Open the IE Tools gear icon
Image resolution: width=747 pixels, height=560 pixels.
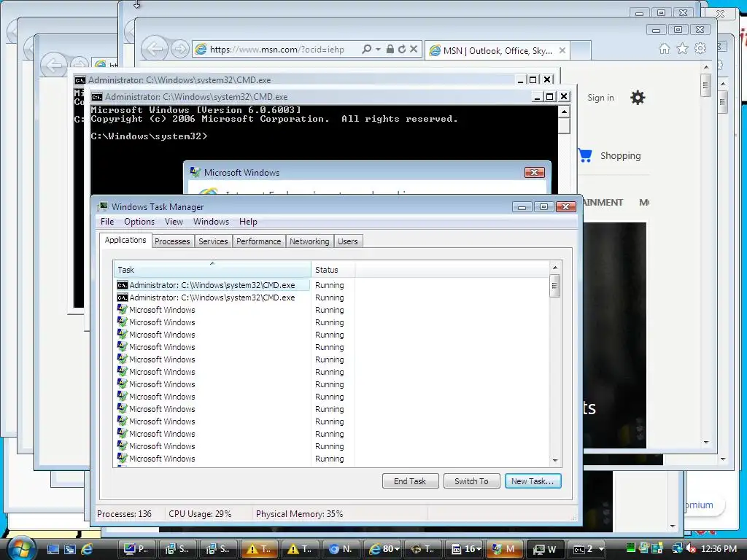click(700, 49)
